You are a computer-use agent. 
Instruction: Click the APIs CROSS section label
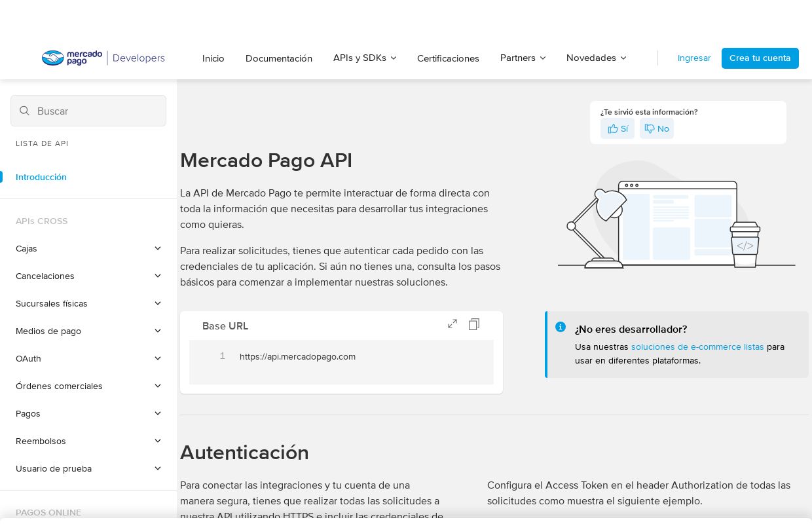(42, 221)
